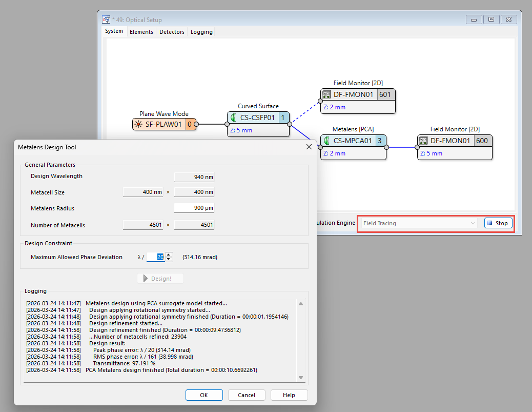The image size is (532, 412).
Task: Click the Optical Setup window title icon
Action: [x=107, y=20]
